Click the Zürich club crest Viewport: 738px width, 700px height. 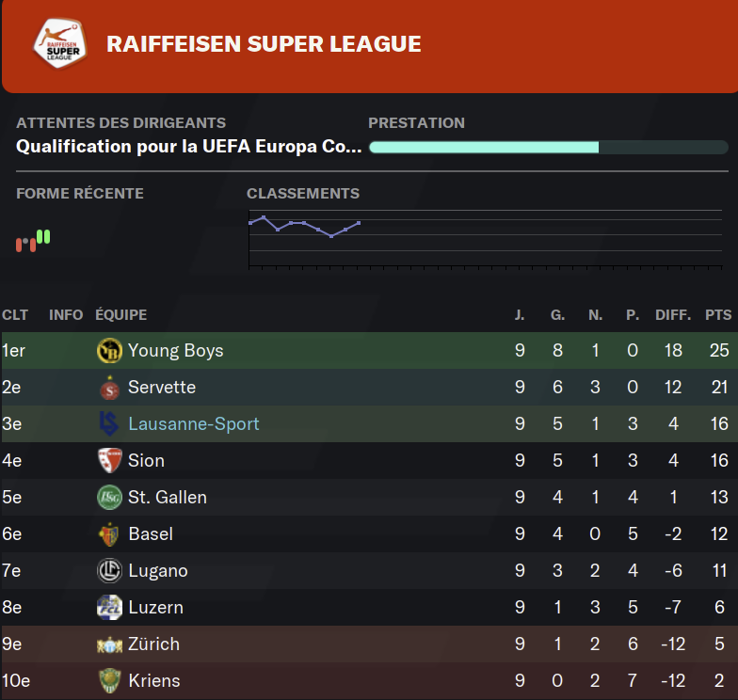point(109,644)
